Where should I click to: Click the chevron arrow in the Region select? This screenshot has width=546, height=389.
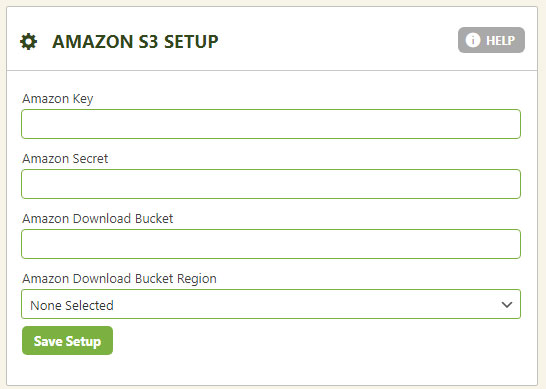pyautogui.click(x=507, y=305)
